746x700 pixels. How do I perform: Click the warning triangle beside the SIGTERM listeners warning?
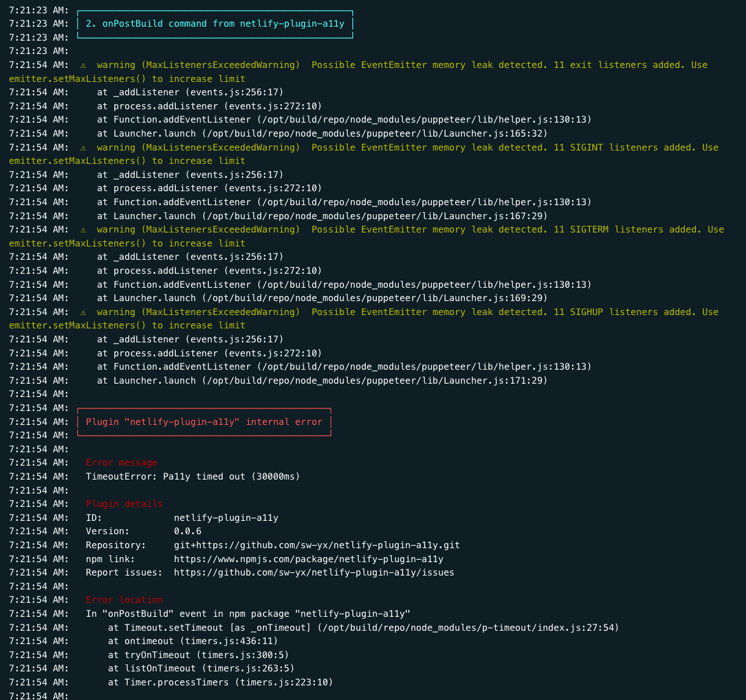pyautogui.click(x=83, y=230)
